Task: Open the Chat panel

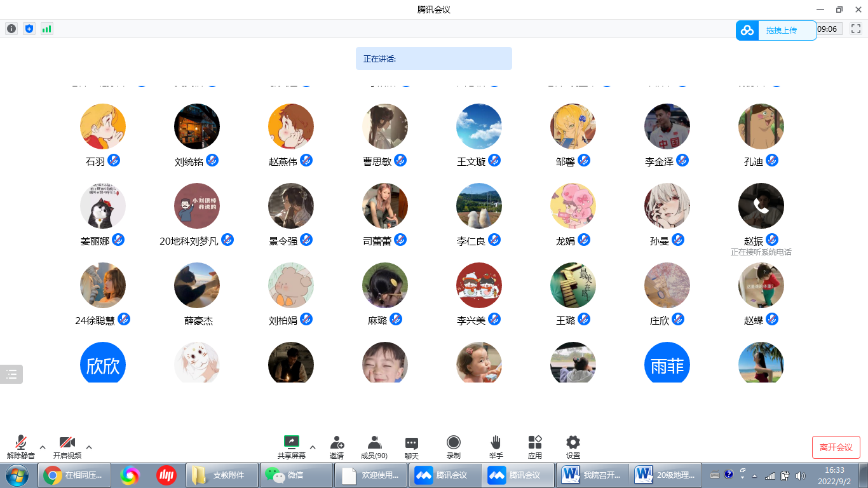Action: click(x=412, y=447)
